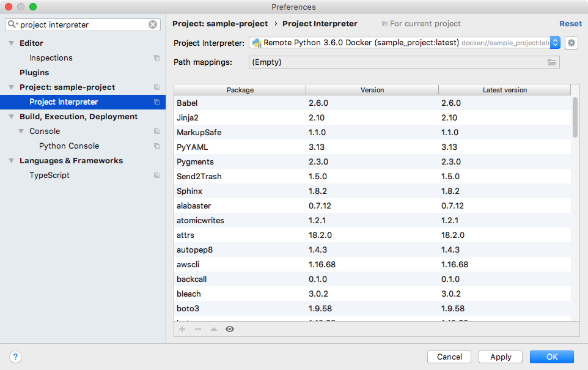Screen dimensions: 588x370
Task: Open Python Console settings
Action: 70,146
